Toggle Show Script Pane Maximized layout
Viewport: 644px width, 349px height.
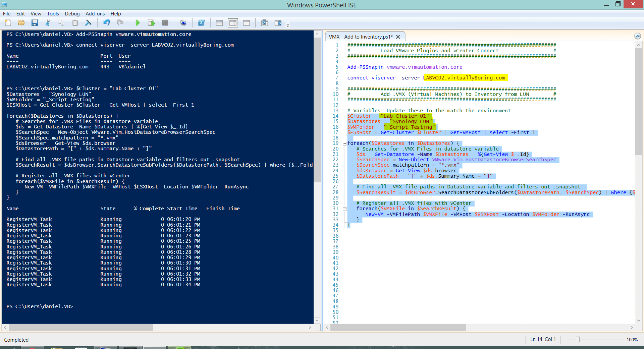tap(247, 23)
